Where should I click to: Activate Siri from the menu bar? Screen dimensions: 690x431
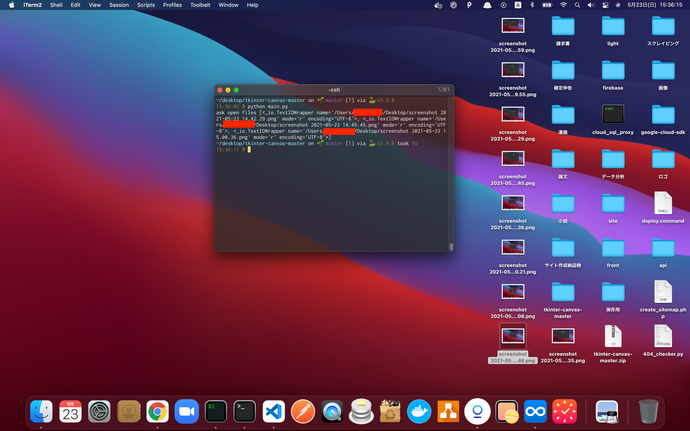(x=618, y=5)
